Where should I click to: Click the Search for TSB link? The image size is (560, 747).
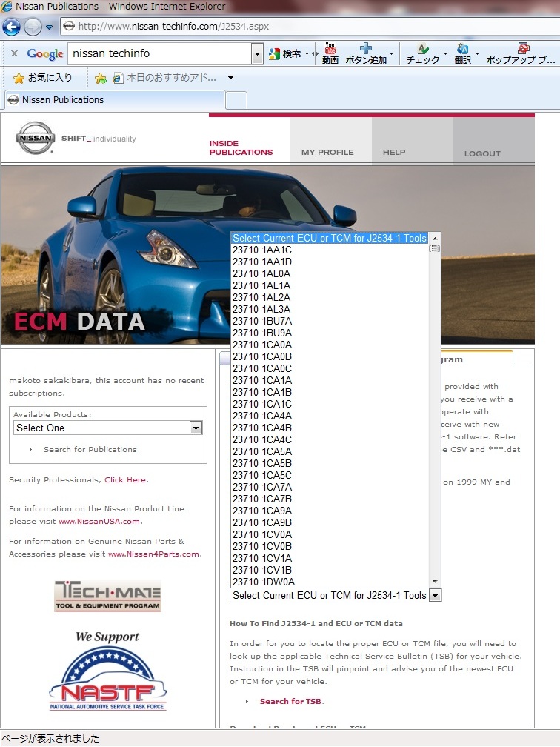tap(291, 701)
